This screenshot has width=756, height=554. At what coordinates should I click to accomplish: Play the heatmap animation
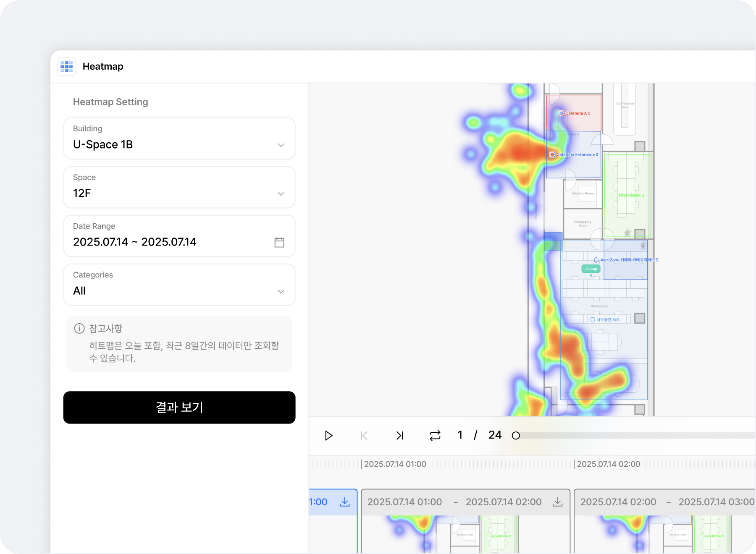[x=328, y=436]
